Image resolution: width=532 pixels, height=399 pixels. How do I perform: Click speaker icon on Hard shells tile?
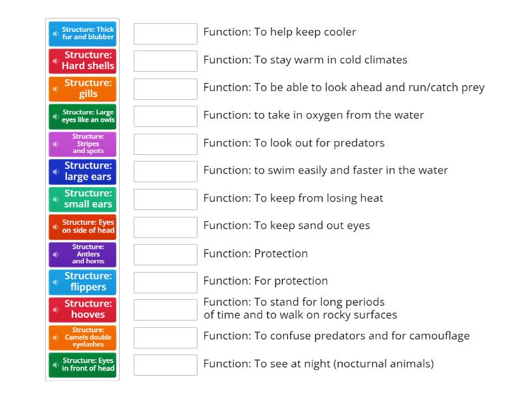(x=56, y=61)
